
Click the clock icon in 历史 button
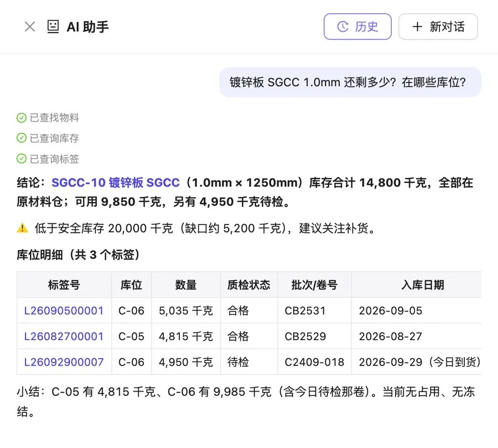(343, 27)
